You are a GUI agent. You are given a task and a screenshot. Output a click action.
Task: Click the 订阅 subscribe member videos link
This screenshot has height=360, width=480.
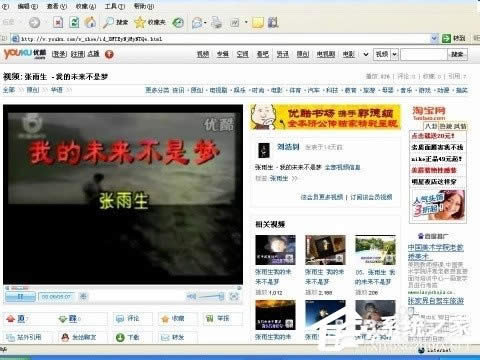tap(371, 197)
